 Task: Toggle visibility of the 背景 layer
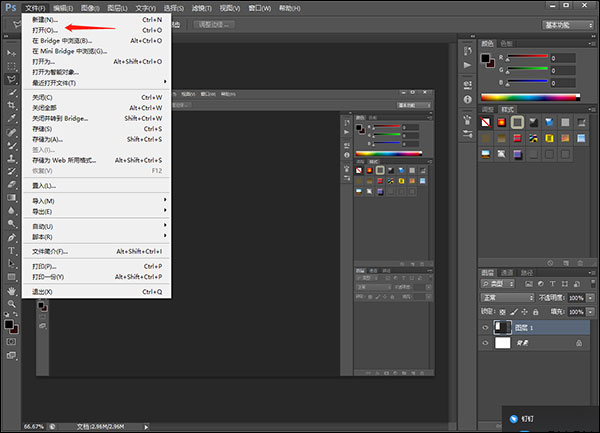click(486, 342)
